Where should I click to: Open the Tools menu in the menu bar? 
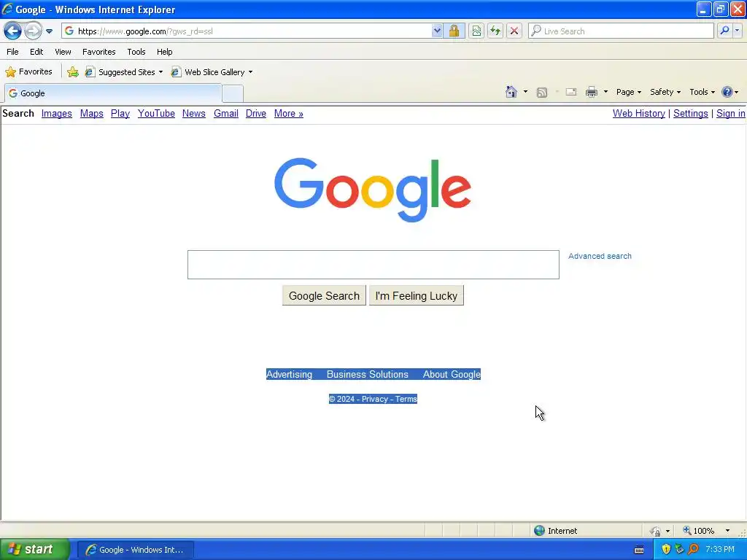[x=136, y=52]
